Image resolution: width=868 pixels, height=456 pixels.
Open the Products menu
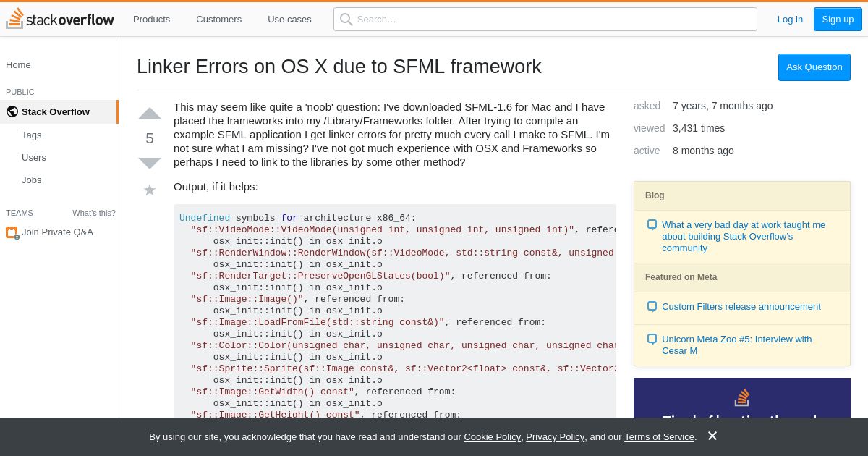tap(151, 20)
